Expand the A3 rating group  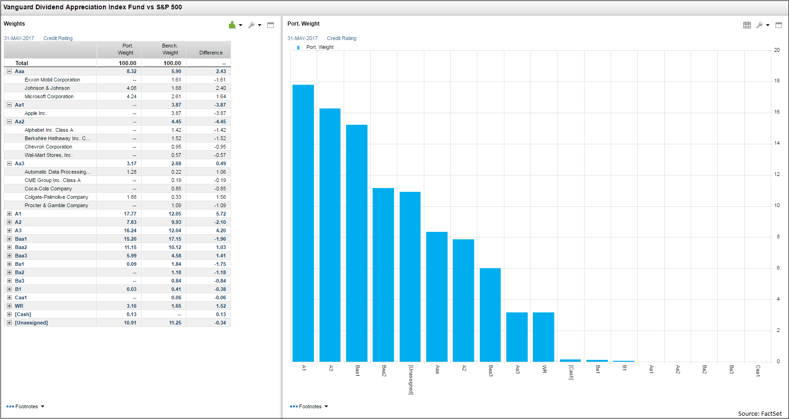coord(9,230)
